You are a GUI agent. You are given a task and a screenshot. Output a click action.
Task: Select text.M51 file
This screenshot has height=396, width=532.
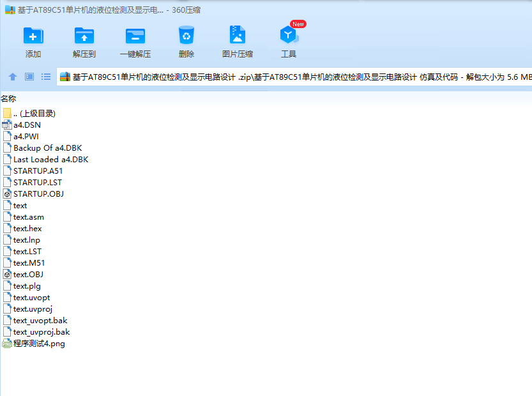click(29, 263)
